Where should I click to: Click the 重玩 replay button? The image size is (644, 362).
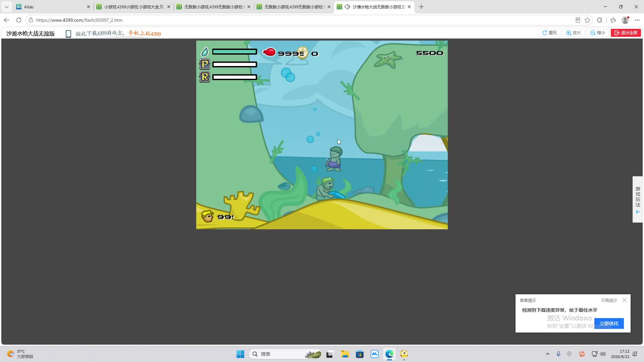tap(549, 33)
